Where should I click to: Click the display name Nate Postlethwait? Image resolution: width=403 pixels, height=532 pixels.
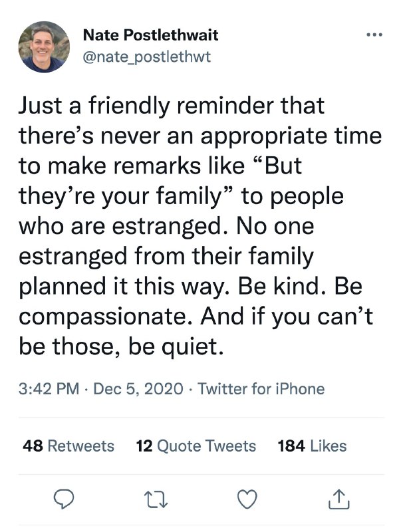point(152,35)
